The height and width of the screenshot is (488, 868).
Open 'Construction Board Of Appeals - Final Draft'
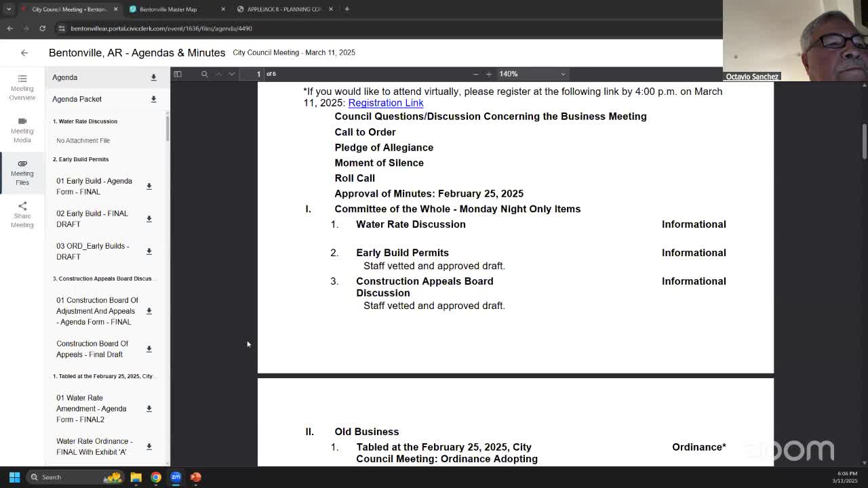coord(92,349)
